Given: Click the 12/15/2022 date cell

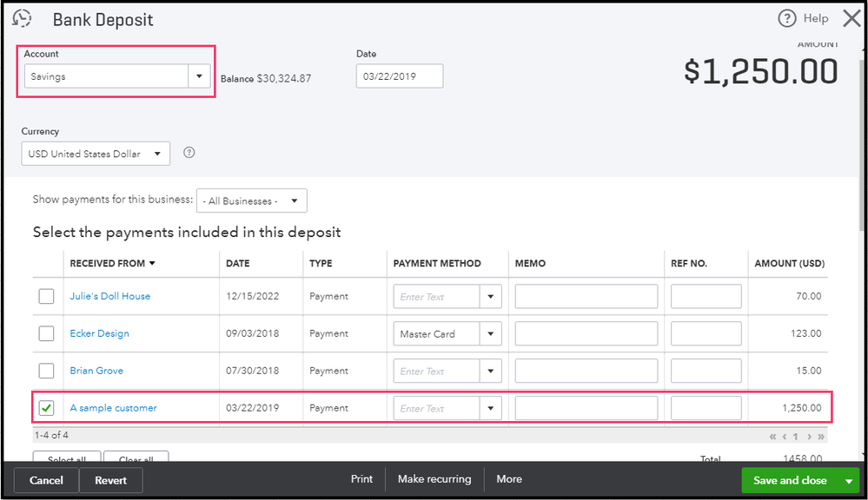Looking at the screenshot, I should 253,296.
